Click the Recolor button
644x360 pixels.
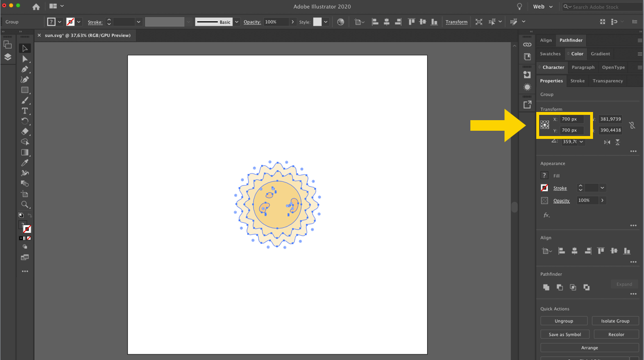coord(616,335)
